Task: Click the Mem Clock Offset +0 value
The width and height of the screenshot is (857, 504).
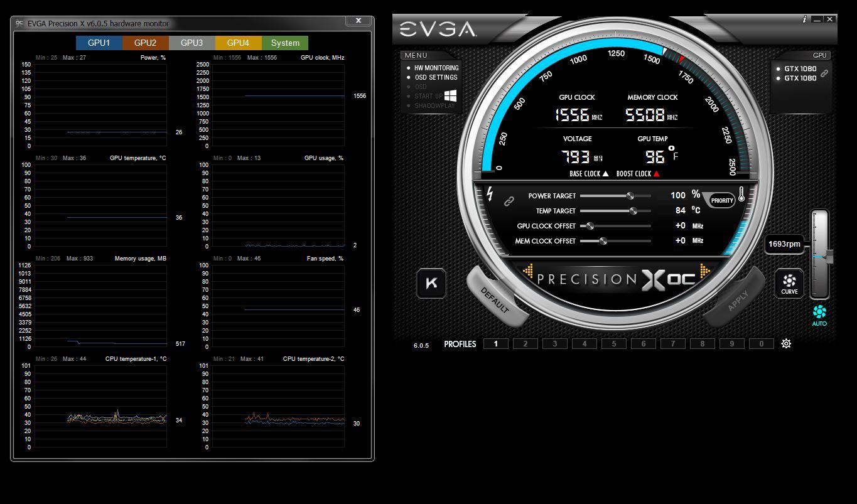Action: [681, 240]
